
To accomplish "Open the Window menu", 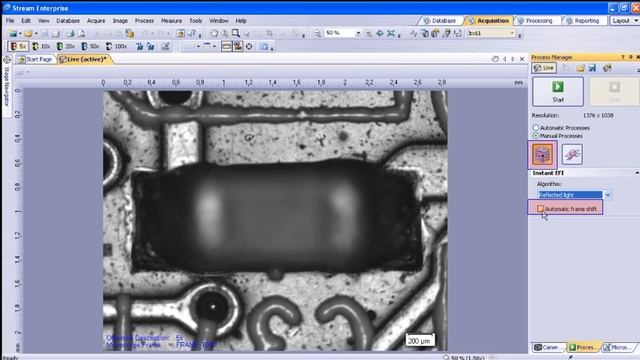I will coord(218,20).
